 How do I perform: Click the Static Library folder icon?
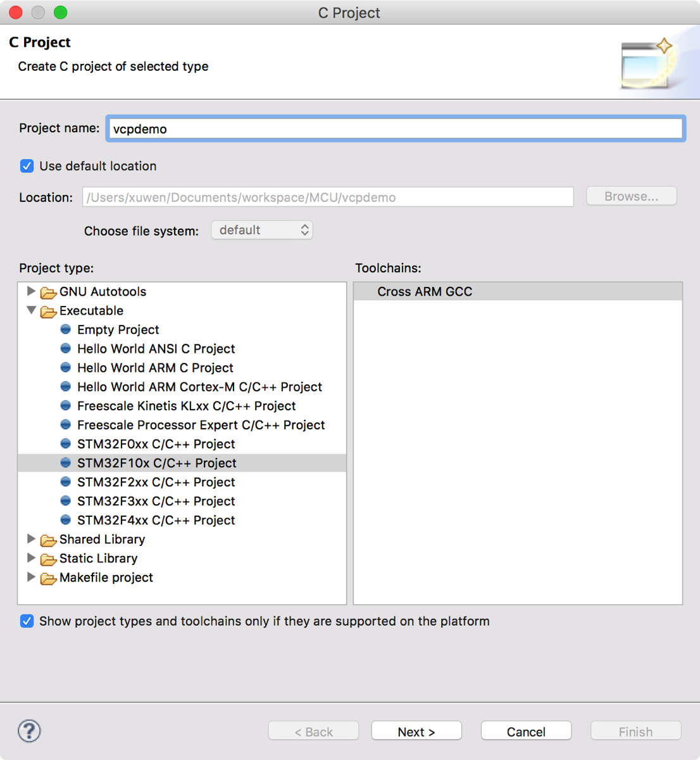click(48, 559)
